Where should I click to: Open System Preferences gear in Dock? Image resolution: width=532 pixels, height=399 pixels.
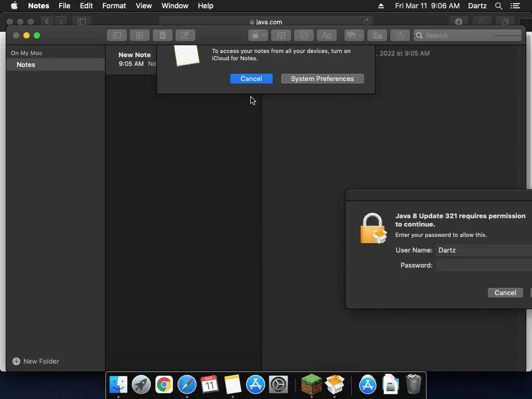pyautogui.click(x=278, y=384)
